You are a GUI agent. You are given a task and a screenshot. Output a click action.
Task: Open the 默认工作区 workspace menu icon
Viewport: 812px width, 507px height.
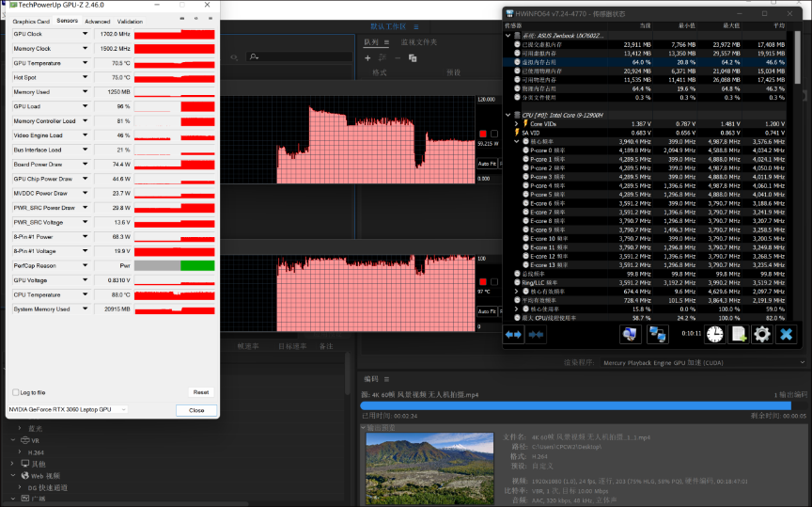click(x=415, y=26)
